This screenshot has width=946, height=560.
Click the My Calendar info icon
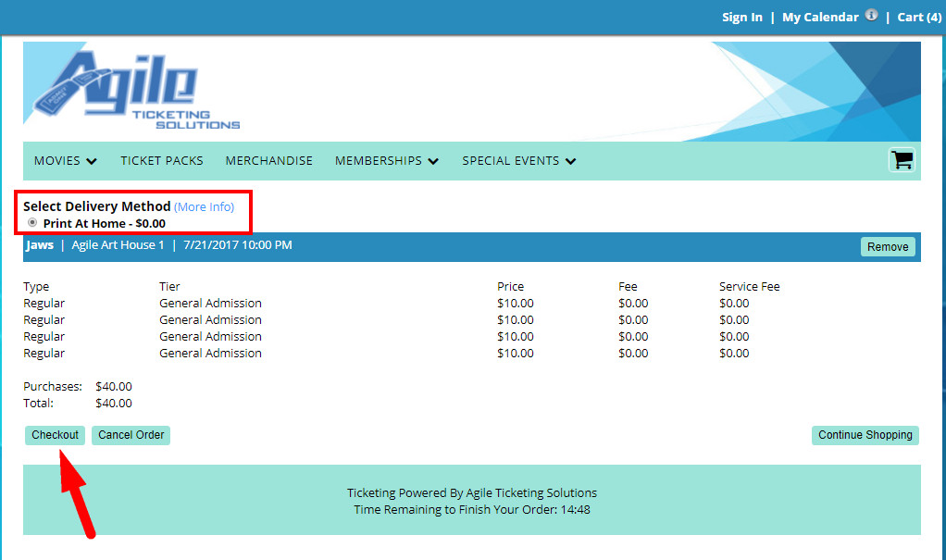pyautogui.click(x=871, y=15)
